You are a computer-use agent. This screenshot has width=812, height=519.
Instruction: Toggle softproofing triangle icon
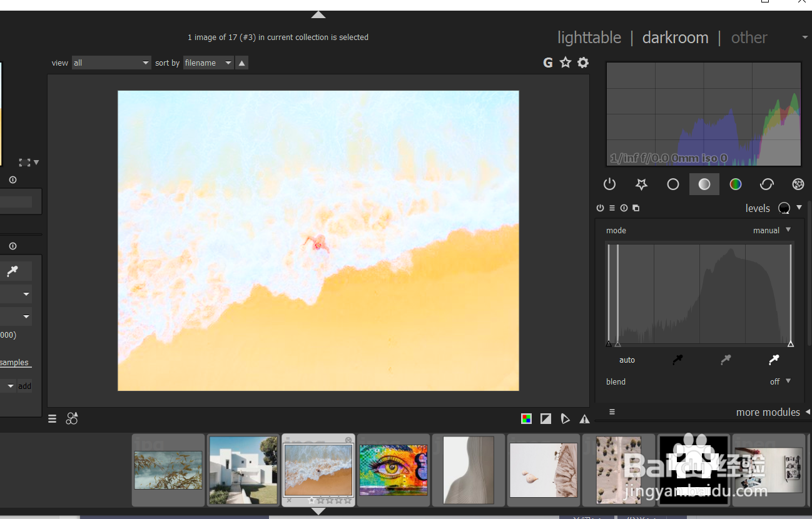(566, 419)
